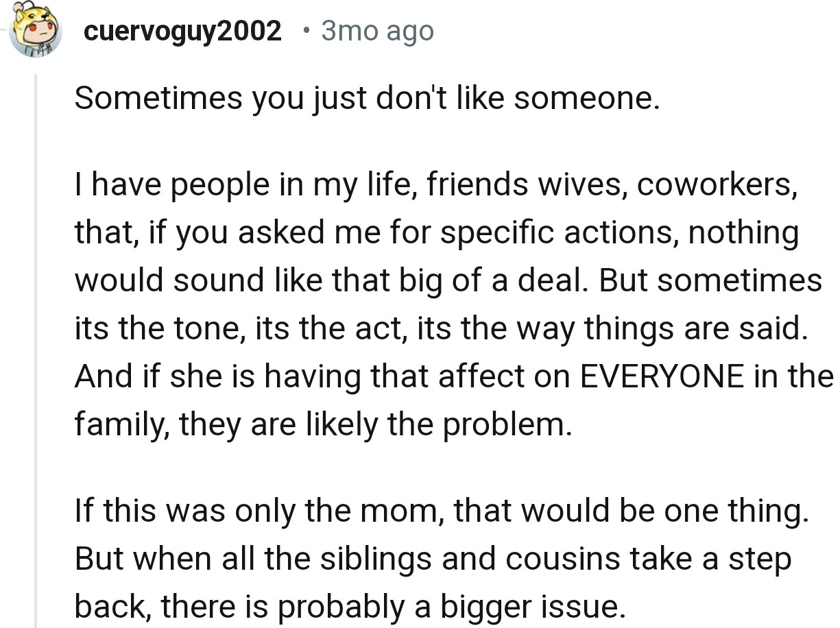Click the sentence 'Sometimes you just don't like someone.'
This screenshot has width=840, height=628.
click(366, 99)
